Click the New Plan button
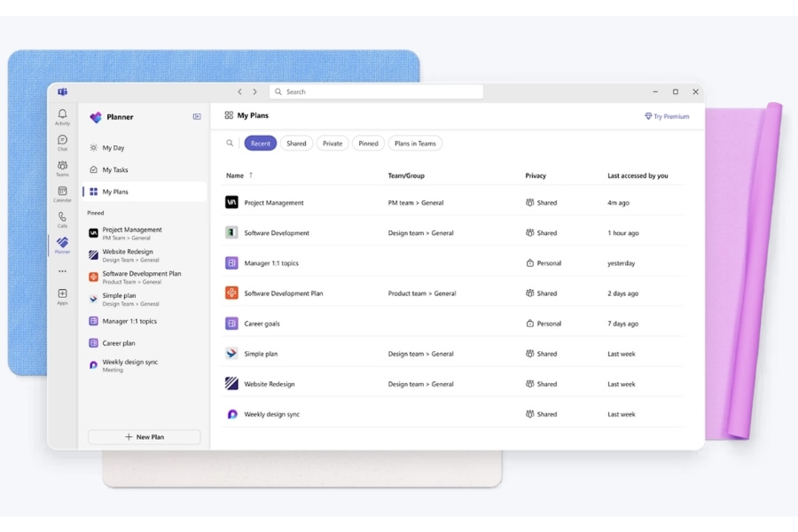Image resolution: width=798 pixels, height=532 pixels. [x=144, y=436]
